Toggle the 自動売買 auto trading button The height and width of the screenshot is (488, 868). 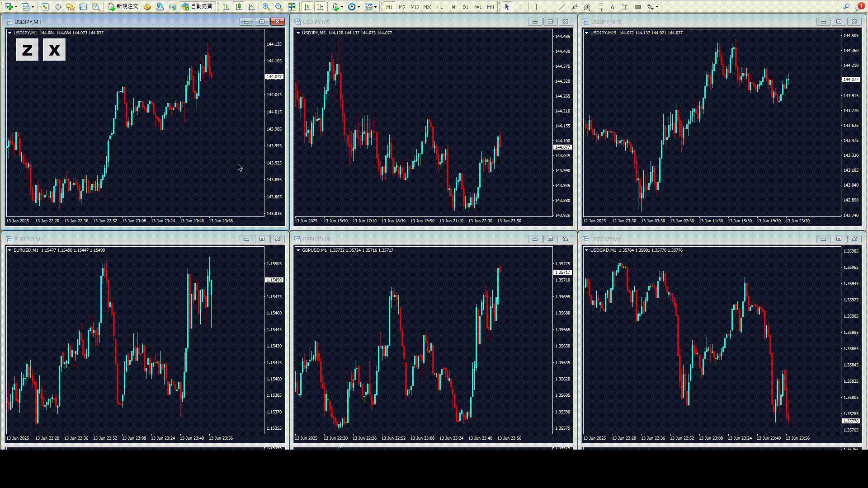pos(198,7)
